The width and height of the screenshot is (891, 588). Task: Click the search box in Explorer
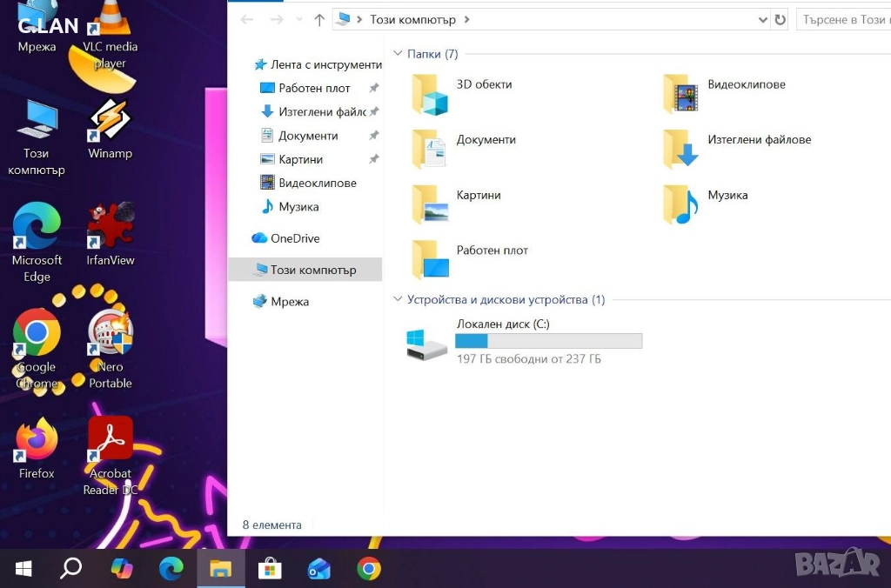click(842, 19)
